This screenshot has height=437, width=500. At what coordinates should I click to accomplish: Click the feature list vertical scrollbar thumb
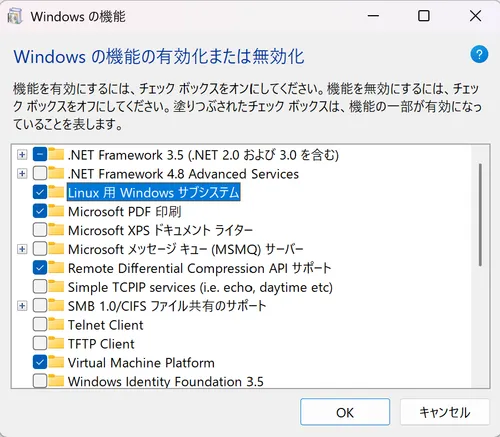(x=480, y=215)
